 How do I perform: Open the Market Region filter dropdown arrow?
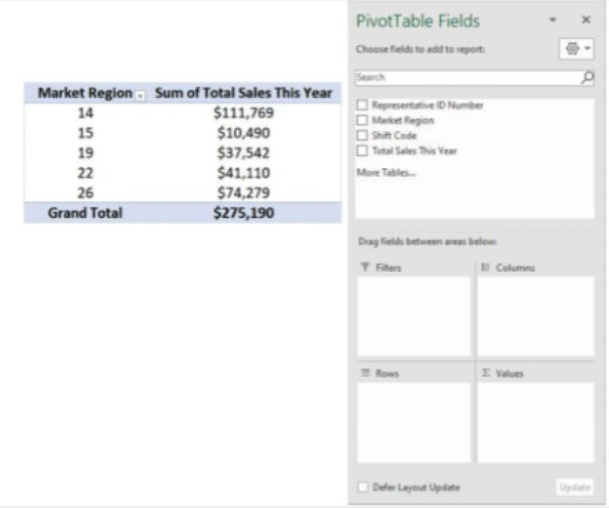pyautogui.click(x=140, y=94)
